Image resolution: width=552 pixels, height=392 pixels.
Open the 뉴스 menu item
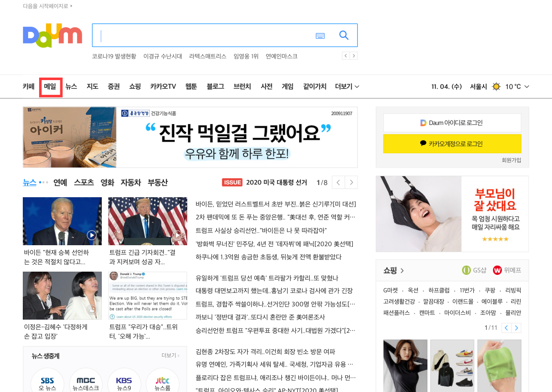71,87
